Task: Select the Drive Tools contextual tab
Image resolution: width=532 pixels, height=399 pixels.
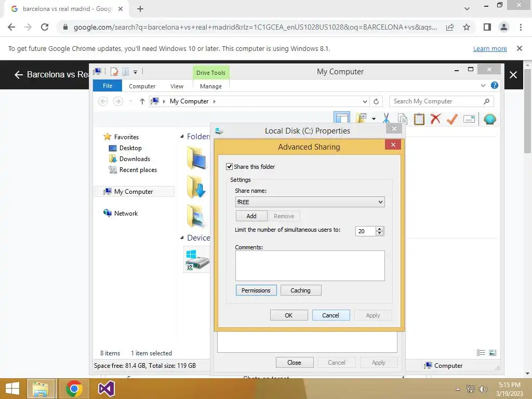Action: coord(211,73)
